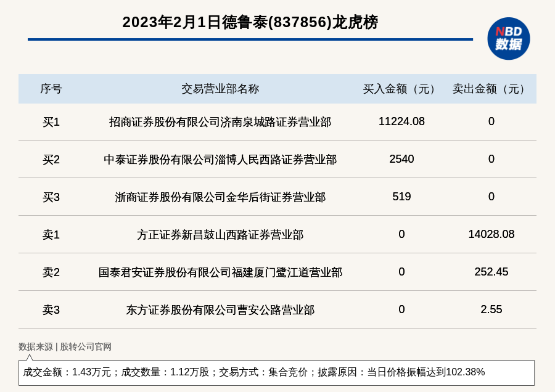Click the sell amount 252.45
Viewport: 555px width, 392px height.
coord(491,272)
